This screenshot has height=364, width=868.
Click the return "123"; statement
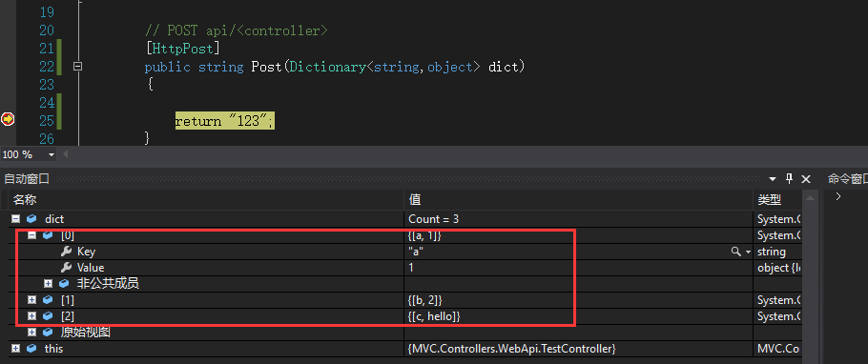click(224, 121)
